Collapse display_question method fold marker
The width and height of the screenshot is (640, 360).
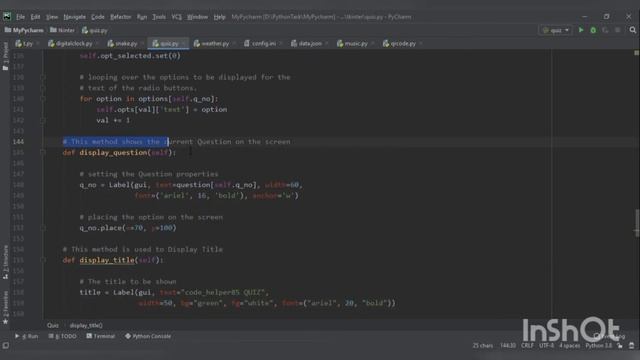click(x=42, y=152)
